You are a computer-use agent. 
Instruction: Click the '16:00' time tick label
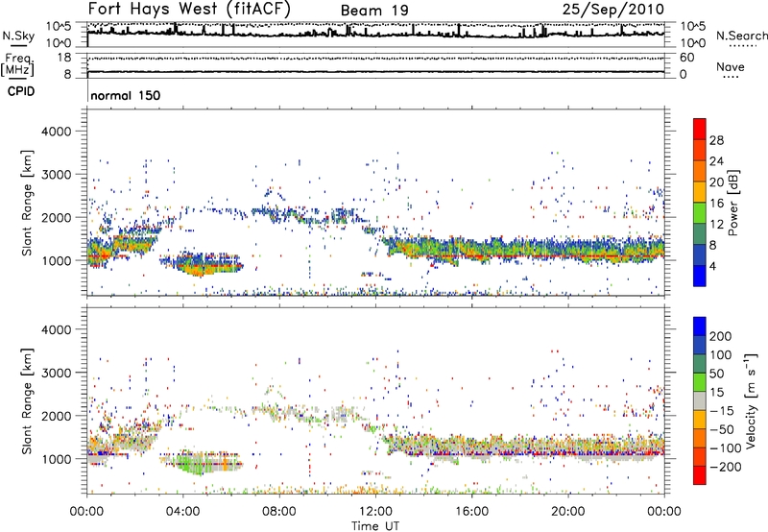[x=471, y=512]
